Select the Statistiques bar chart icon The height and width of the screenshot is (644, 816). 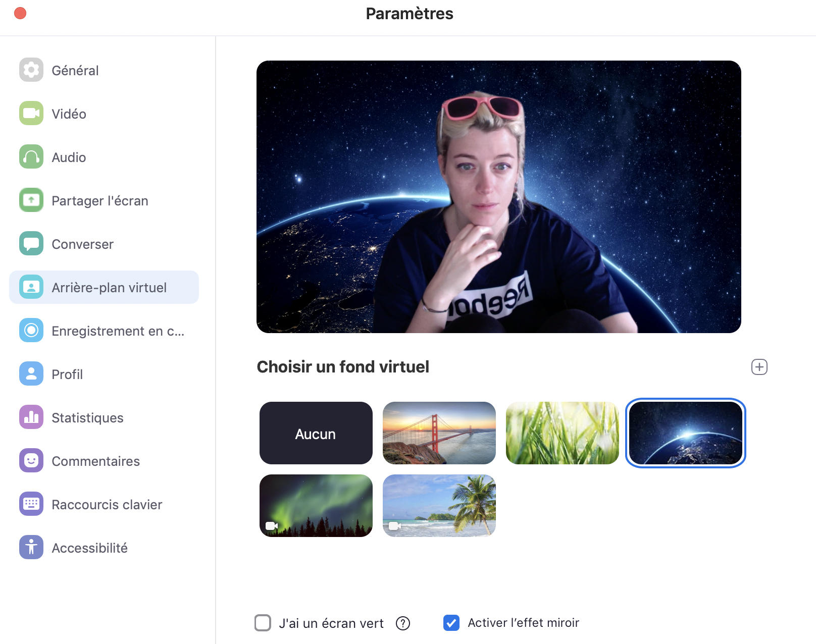31,417
